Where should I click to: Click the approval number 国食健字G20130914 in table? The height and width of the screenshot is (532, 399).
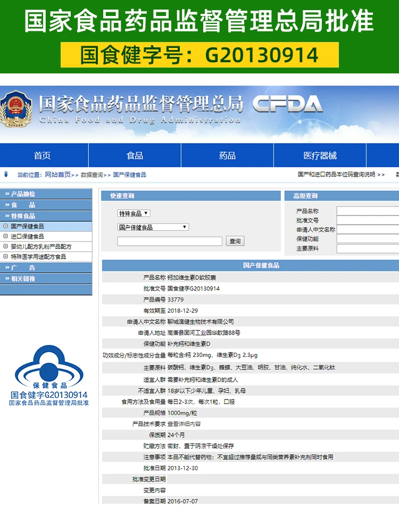[194, 288]
